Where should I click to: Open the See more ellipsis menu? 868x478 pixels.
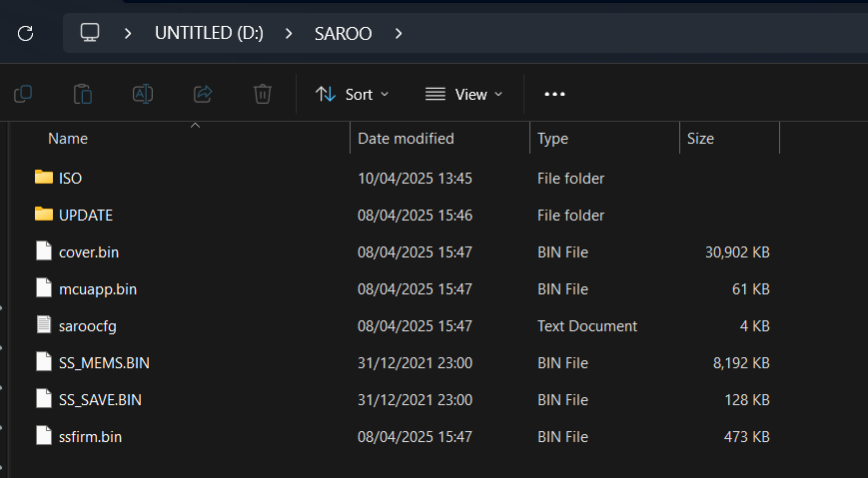click(x=554, y=94)
